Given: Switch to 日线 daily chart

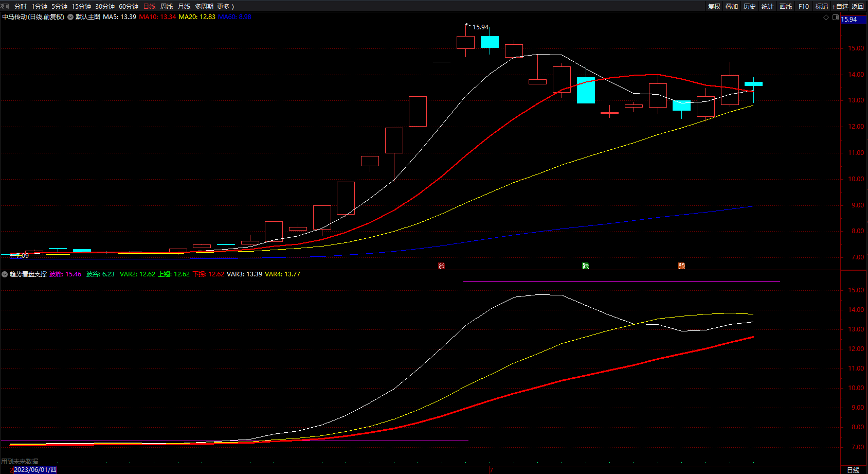Looking at the screenshot, I should (x=150, y=7).
